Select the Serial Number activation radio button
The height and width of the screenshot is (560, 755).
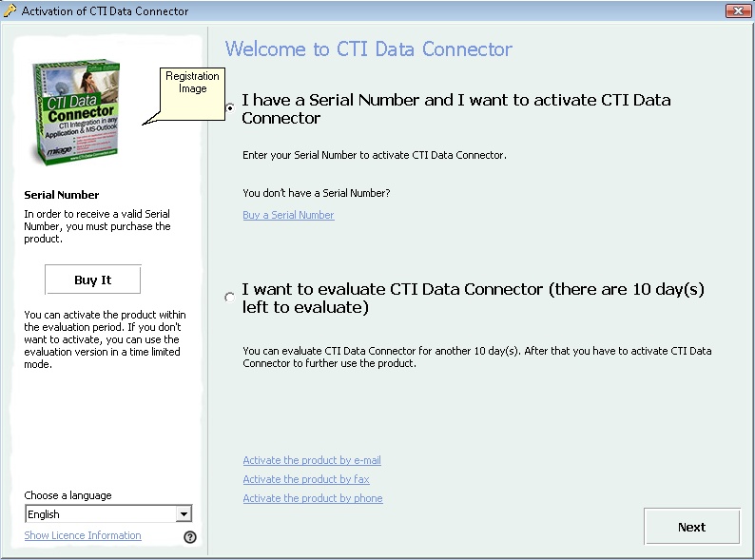click(229, 107)
